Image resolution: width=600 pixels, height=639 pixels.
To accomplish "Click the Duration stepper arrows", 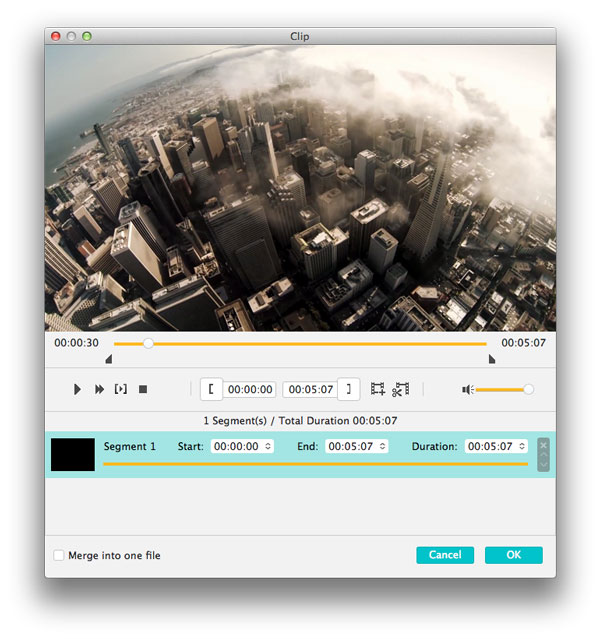I will (x=522, y=446).
